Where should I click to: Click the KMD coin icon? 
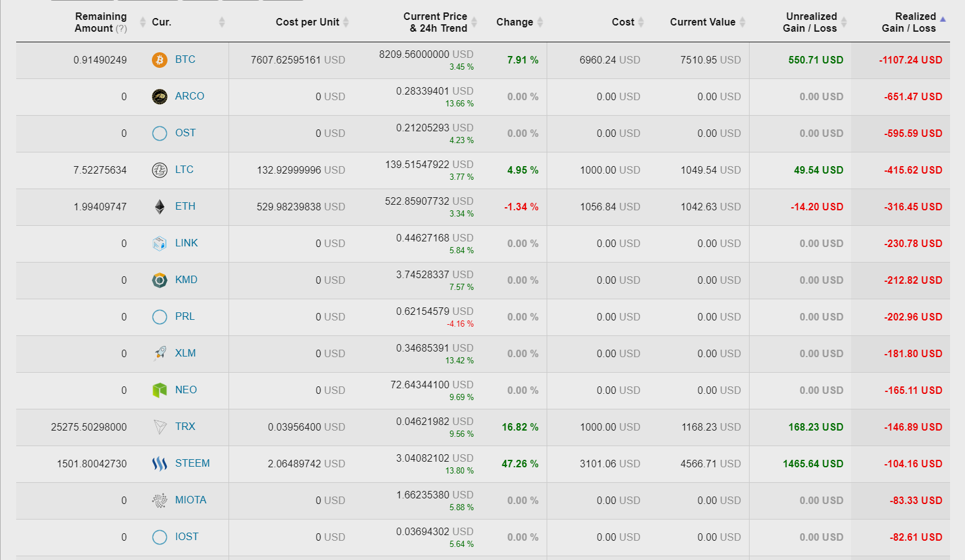pos(159,280)
